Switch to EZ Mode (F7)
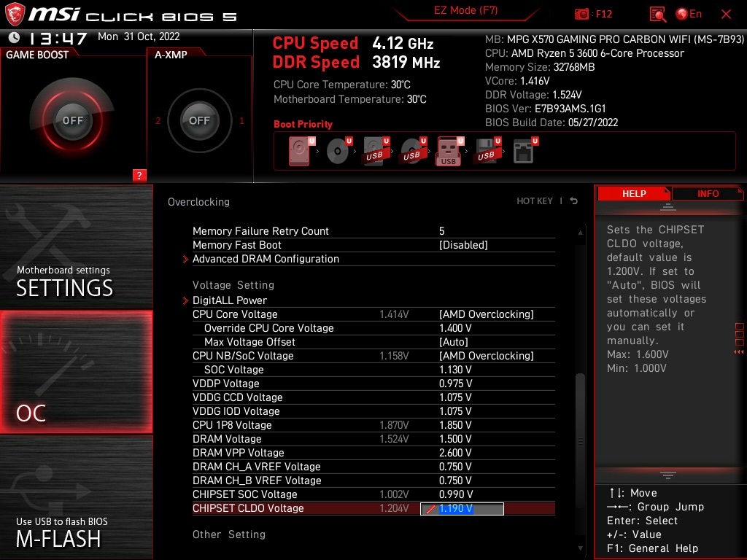Screen dimensions: 747x560 [x=465, y=10]
